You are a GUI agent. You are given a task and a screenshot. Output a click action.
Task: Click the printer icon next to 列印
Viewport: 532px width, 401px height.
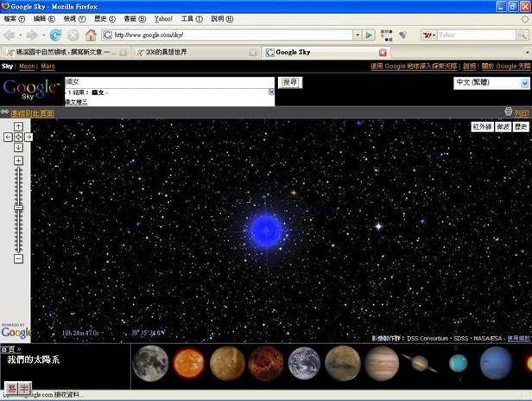(x=508, y=111)
